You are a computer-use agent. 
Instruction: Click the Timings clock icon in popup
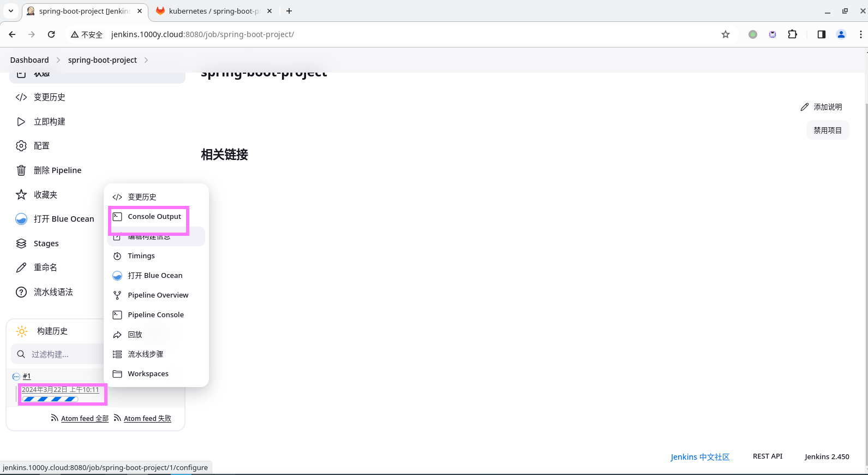click(x=117, y=256)
